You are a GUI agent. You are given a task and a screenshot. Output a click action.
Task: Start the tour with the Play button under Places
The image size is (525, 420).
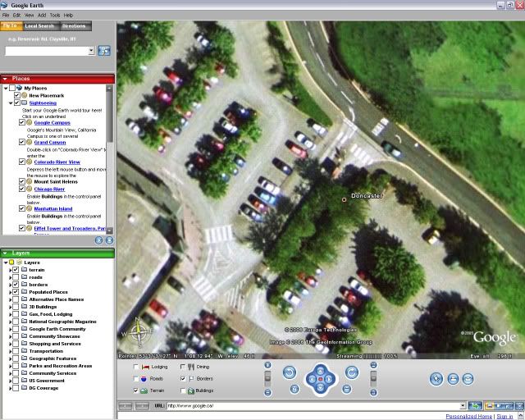coord(98,240)
